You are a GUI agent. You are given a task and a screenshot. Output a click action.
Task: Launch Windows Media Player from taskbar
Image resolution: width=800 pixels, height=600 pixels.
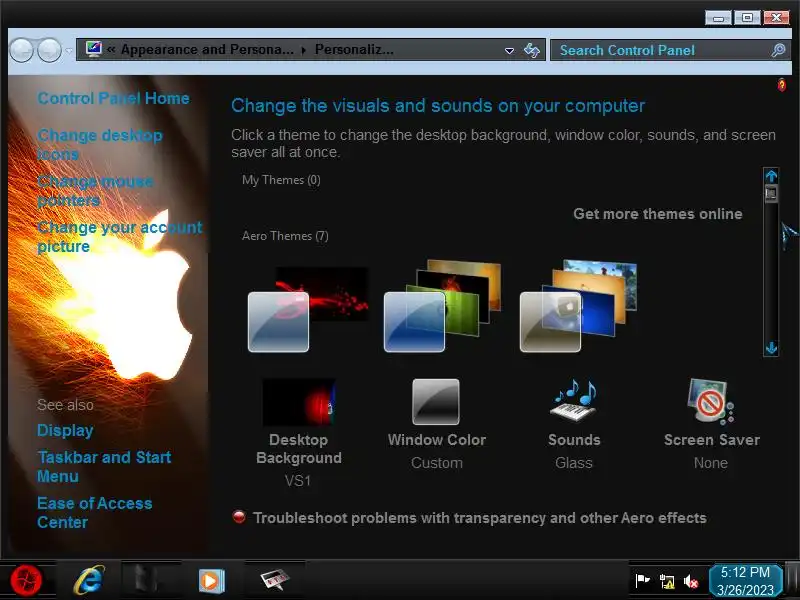(x=211, y=581)
